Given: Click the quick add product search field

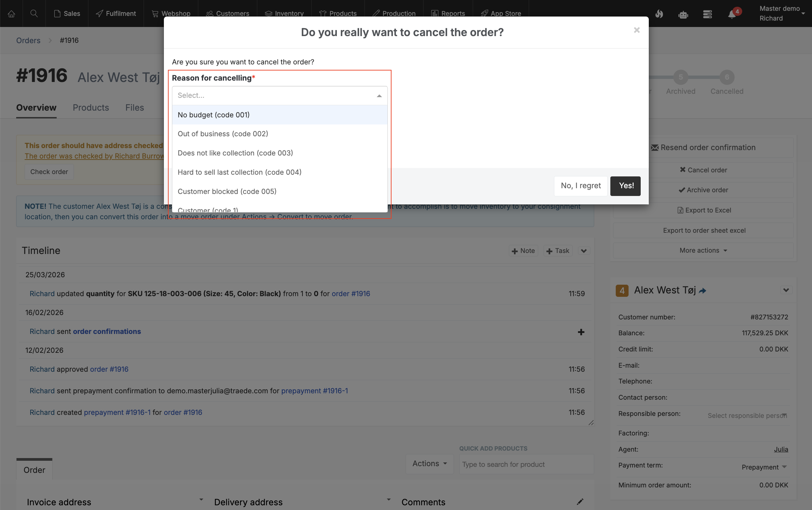Looking at the screenshot, I should [526, 464].
